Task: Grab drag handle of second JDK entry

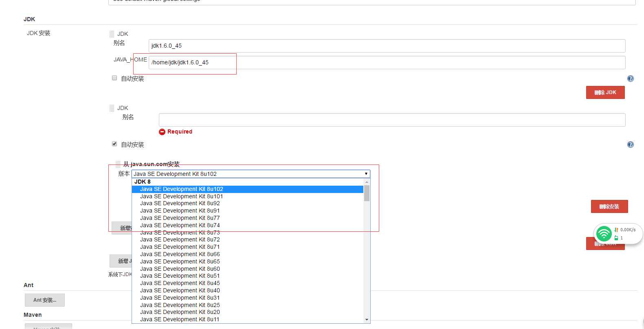Action: (x=112, y=108)
